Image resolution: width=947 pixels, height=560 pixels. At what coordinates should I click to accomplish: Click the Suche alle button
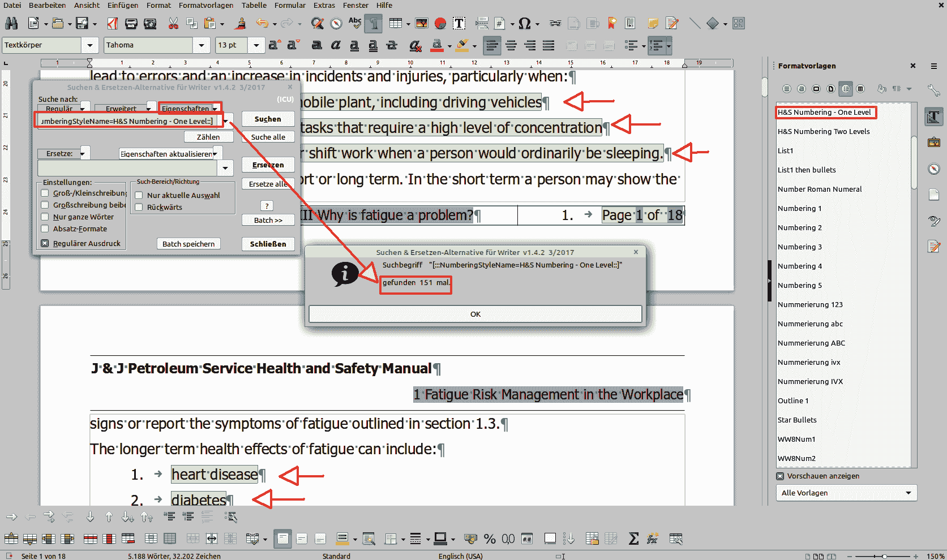click(268, 137)
